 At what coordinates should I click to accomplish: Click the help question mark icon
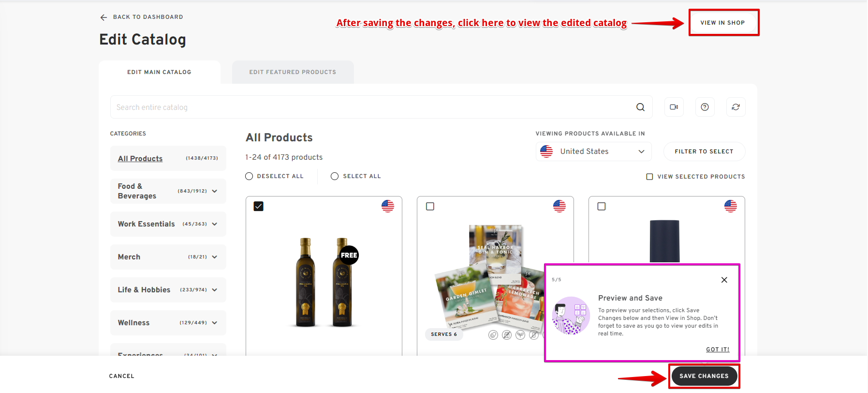point(705,107)
